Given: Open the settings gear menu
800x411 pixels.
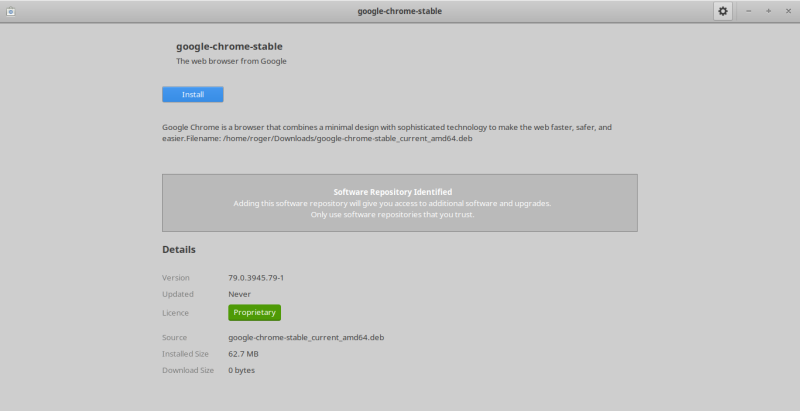Looking at the screenshot, I should pos(722,11).
